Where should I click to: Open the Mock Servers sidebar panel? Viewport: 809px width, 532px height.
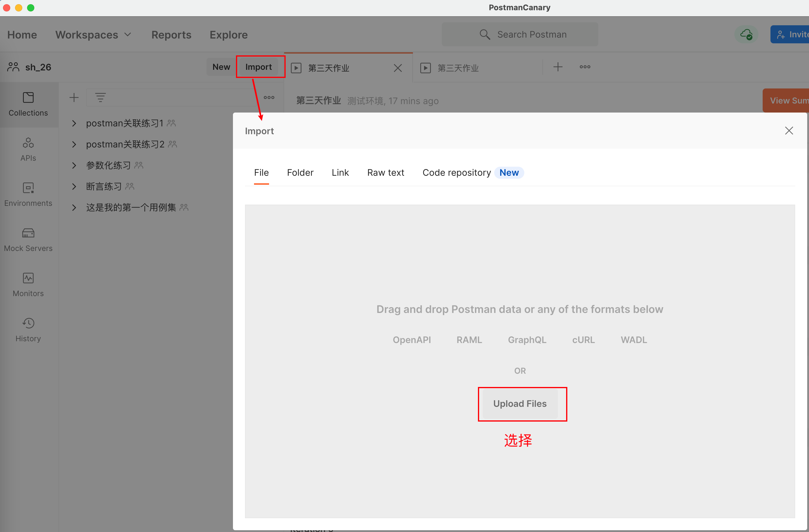[28, 240]
